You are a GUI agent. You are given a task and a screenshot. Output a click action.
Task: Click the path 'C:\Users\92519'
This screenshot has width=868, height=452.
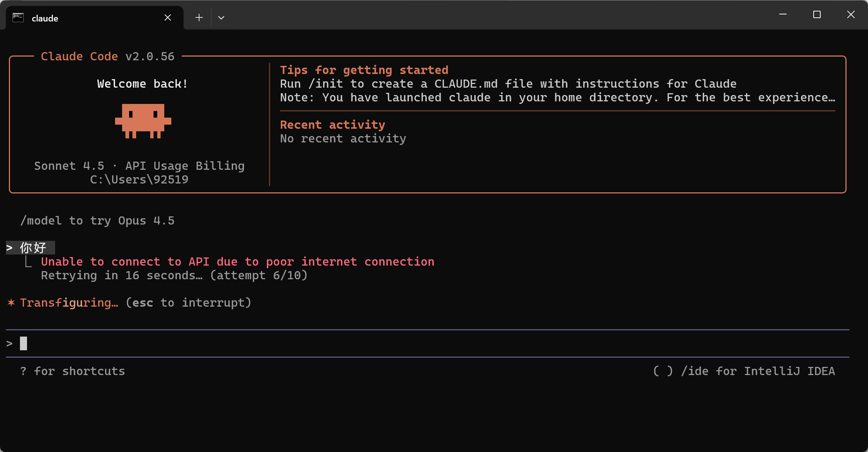139,180
